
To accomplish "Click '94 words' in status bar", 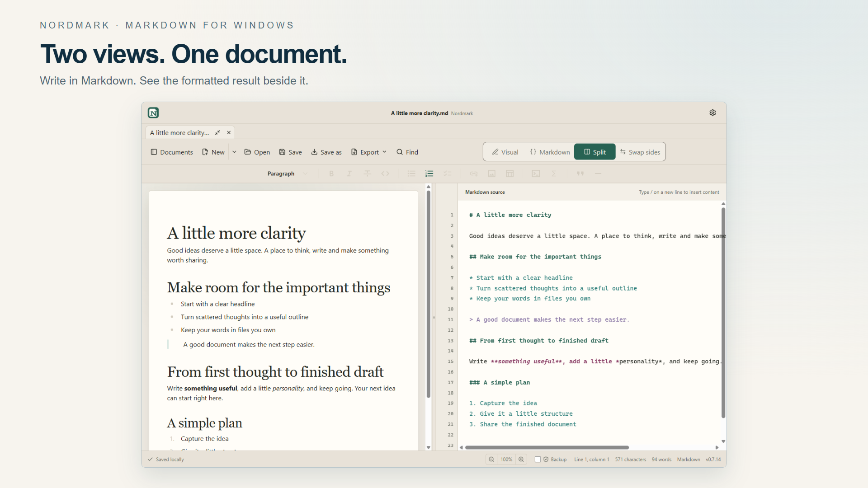I will click(x=661, y=460).
